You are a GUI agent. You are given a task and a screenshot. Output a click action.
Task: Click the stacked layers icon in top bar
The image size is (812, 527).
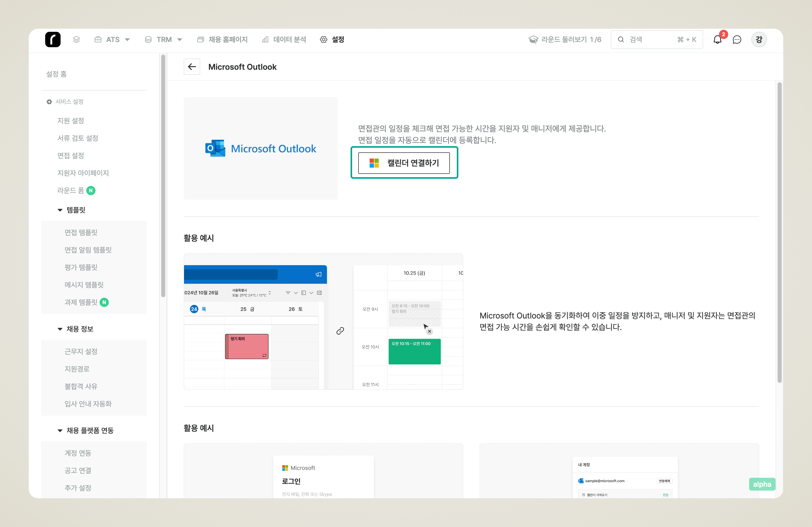[76, 39]
